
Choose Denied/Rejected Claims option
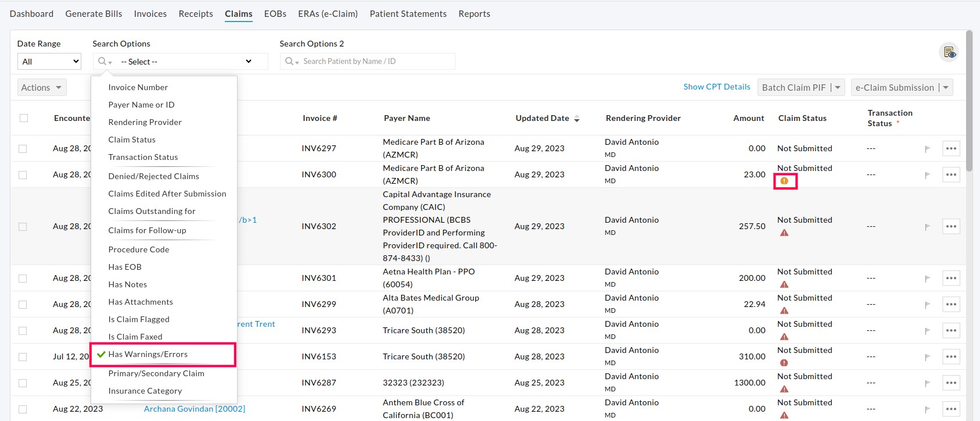click(153, 176)
